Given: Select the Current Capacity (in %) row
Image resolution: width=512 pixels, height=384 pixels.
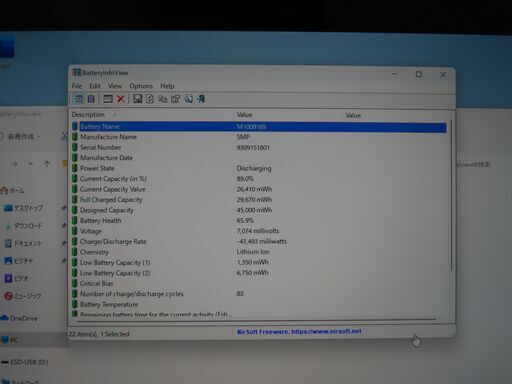Looking at the screenshot, I should pyautogui.click(x=259, y=179).
